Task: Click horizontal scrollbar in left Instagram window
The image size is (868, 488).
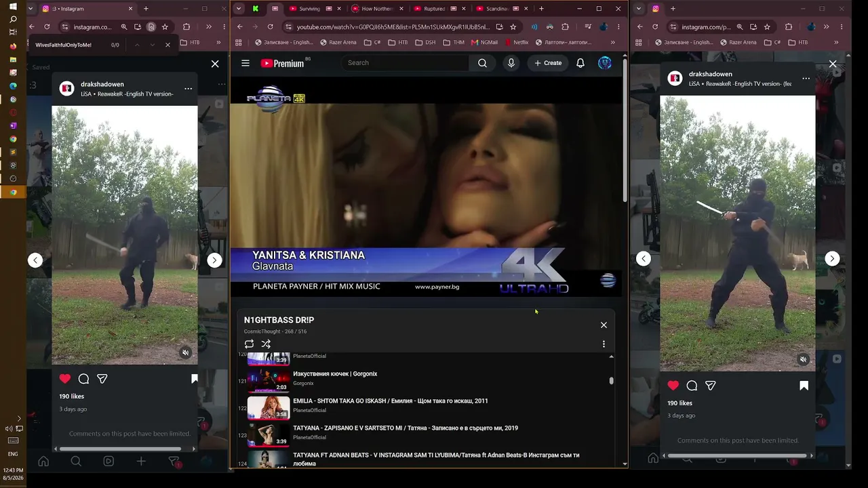Action: 120,449
